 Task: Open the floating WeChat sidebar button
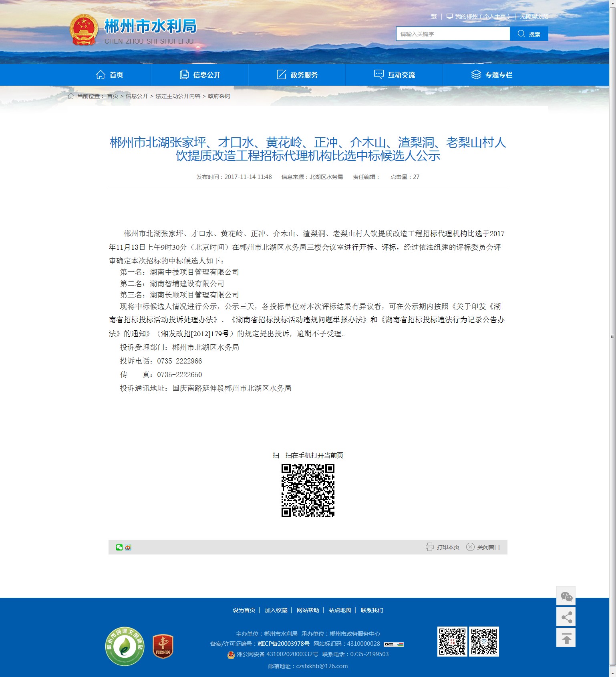pyautogui.click(x=566, y=597)
